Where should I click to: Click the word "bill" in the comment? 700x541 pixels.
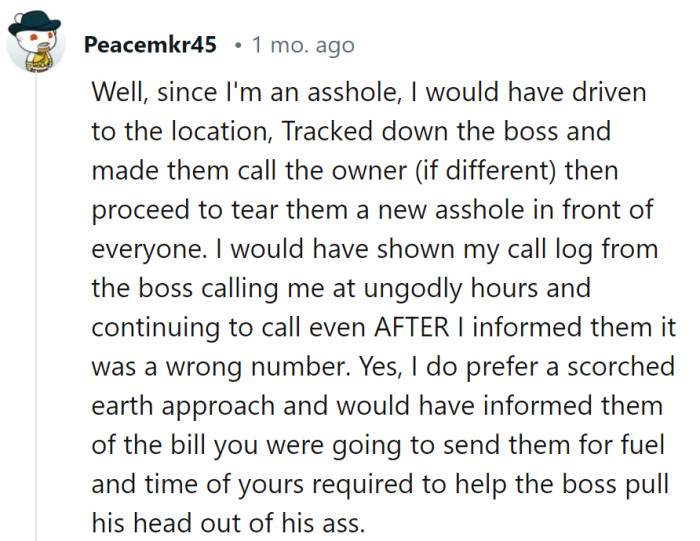pos(187,445)
